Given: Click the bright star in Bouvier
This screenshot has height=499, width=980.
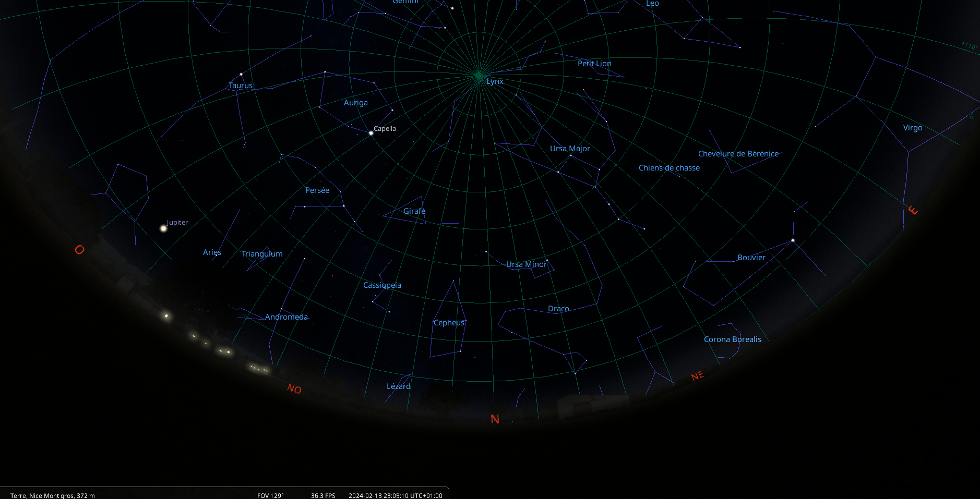Looking at the screenshot, I should pos(793,240).
